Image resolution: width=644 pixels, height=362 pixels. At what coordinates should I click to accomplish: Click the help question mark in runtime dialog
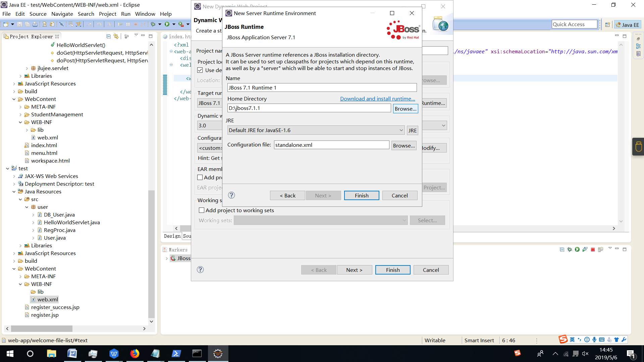click(x=231, y=195)
